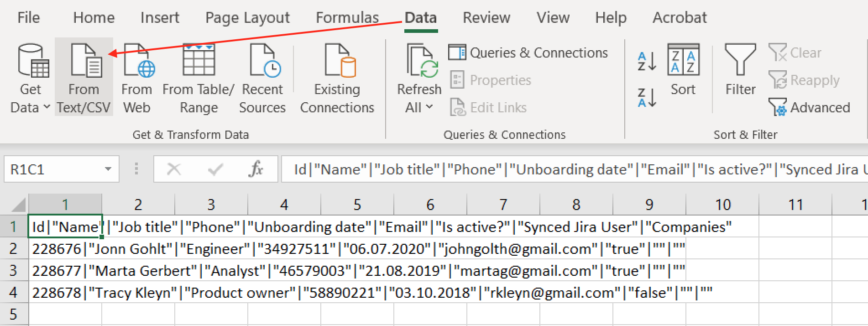Select column 3 header
The height and width of the screenshot is (326, 868).
pos(211,205)
